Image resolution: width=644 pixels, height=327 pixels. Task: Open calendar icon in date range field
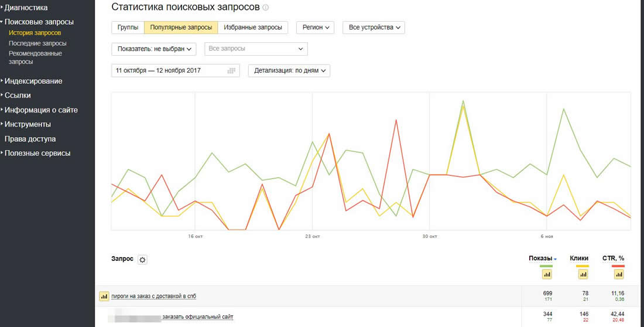[x=231, y=70]
